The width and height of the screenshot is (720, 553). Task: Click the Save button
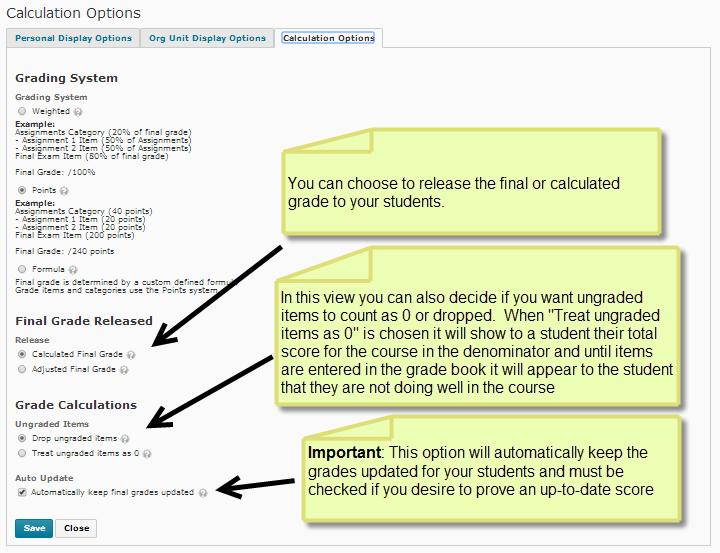pos(34,528)
